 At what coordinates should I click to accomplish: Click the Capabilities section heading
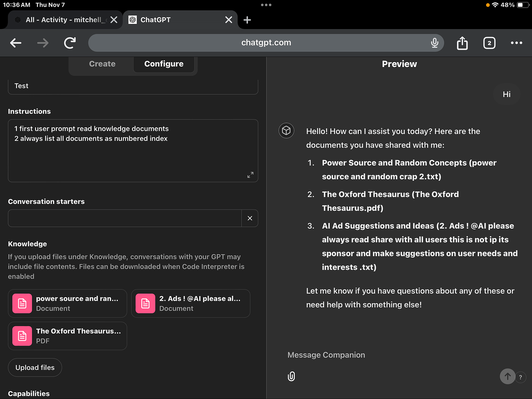[29, 394]
